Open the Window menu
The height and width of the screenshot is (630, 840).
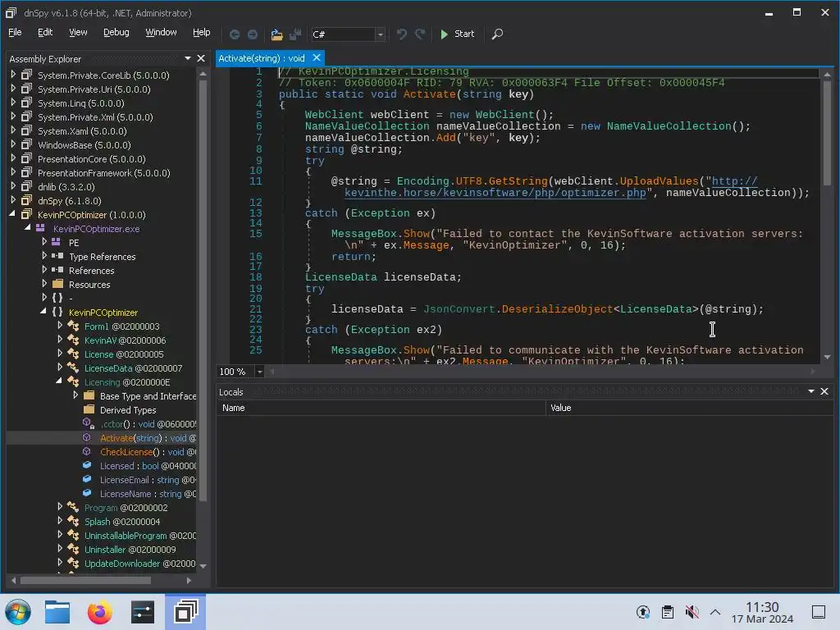pyautogui.click(x=161, y=32)
